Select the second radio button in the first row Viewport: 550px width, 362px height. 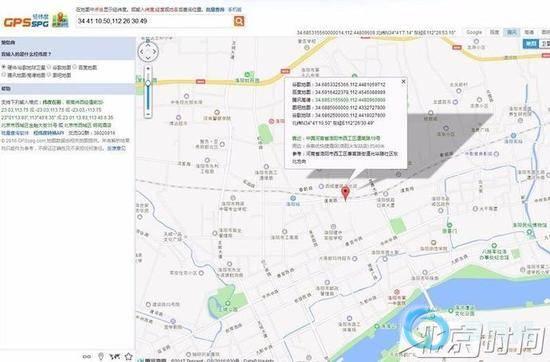coord(49,67)
